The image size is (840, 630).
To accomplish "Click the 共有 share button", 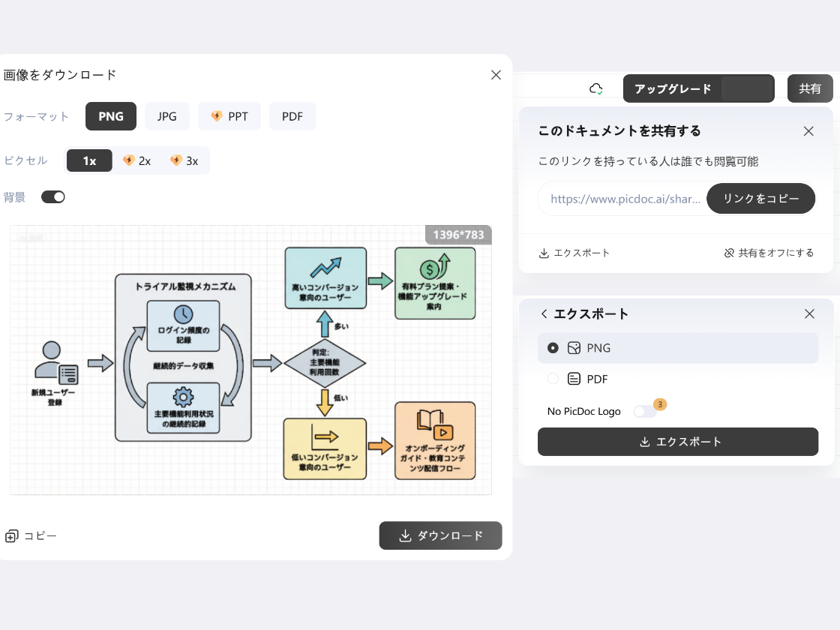I will pyautogui.click(x=810, y=88).
